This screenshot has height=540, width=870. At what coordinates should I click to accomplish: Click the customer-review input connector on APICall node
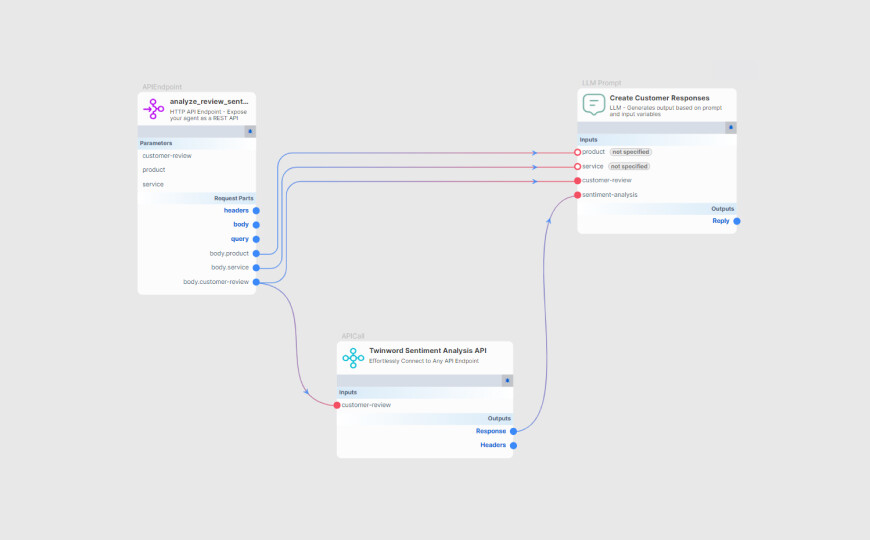pos(337,405)
